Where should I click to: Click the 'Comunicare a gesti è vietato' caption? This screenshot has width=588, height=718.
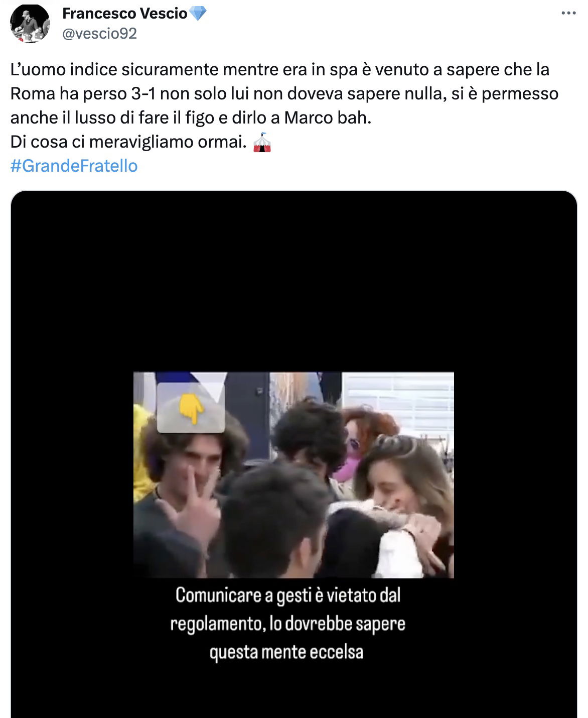(288, 595)
